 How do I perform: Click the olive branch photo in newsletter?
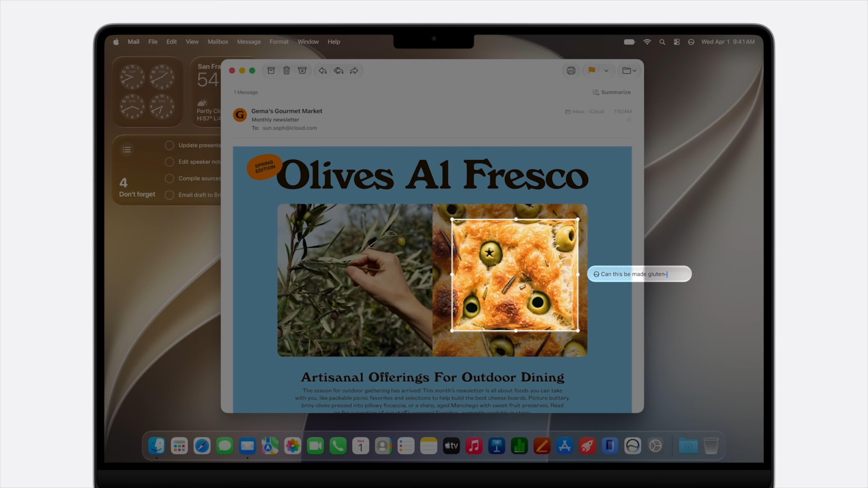point(355,280)
